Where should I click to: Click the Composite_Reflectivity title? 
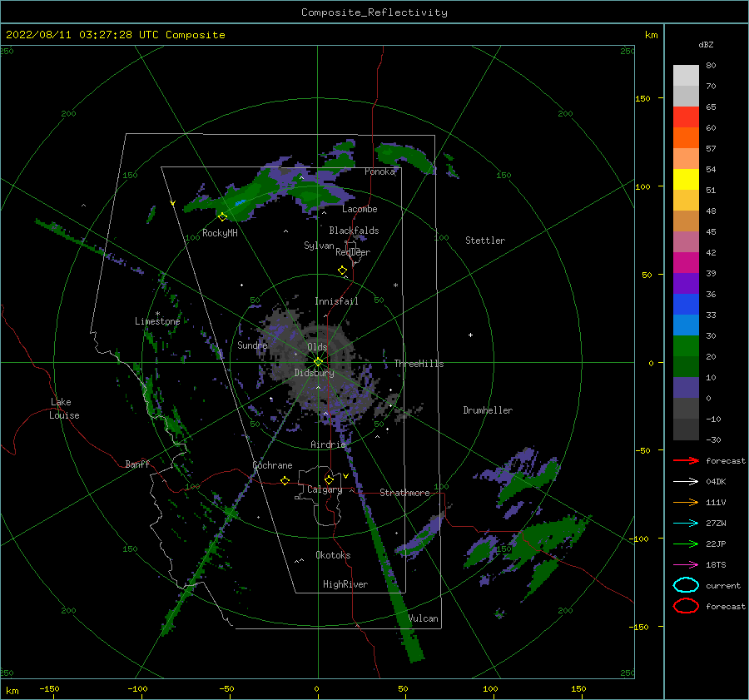(x=374, y=12)
